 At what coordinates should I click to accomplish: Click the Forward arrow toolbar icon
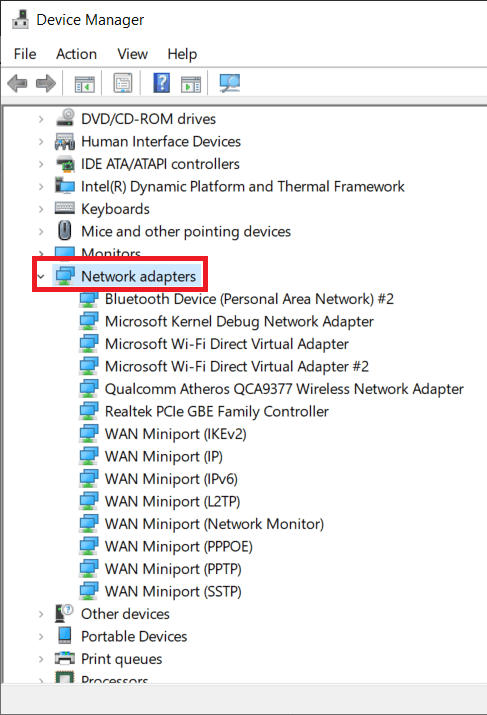46,83
